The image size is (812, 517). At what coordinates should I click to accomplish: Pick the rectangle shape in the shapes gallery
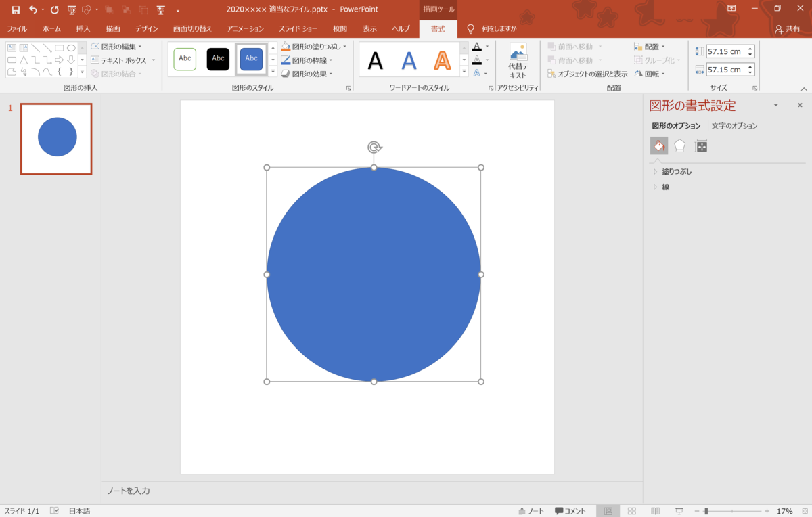[60, 48]
